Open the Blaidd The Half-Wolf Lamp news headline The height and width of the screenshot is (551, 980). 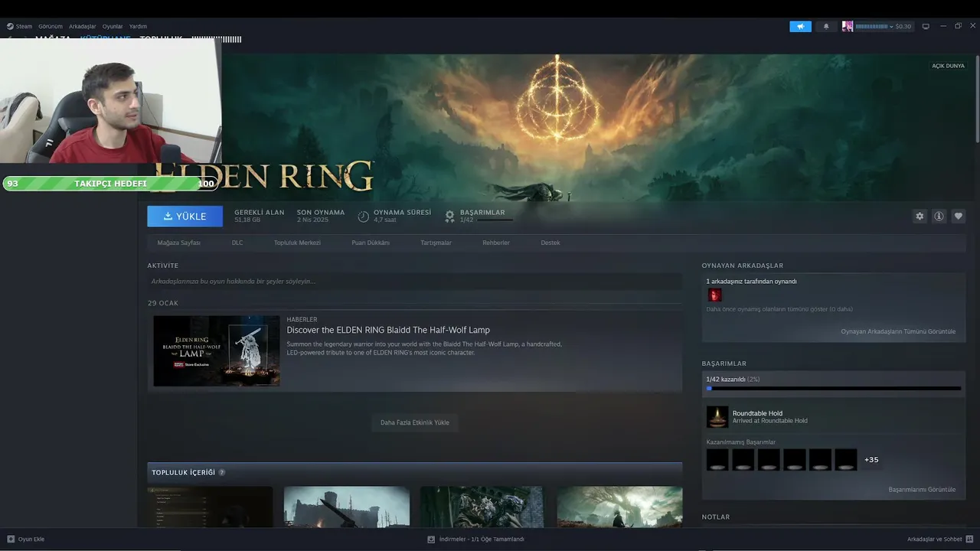(x=388, y=330)
